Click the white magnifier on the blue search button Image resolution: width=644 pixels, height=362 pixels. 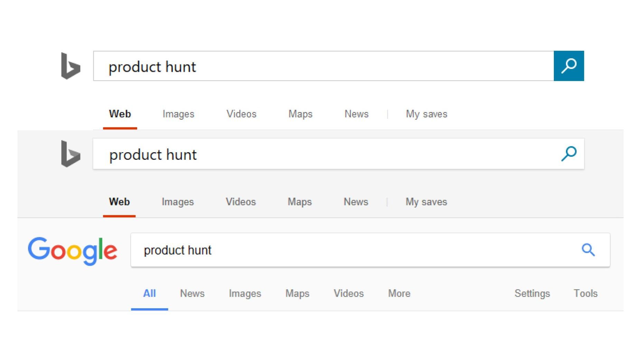[569, 66]
